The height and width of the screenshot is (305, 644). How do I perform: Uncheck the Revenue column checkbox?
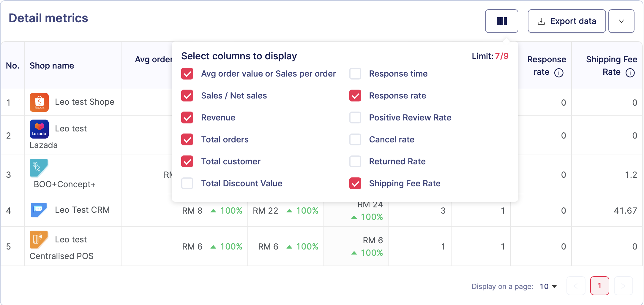187,117
